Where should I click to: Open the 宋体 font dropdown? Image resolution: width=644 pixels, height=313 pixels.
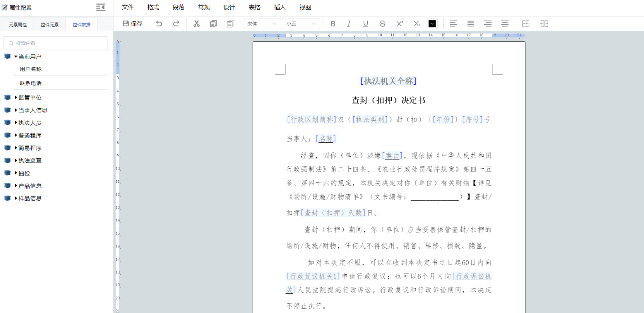click(262, 24)
